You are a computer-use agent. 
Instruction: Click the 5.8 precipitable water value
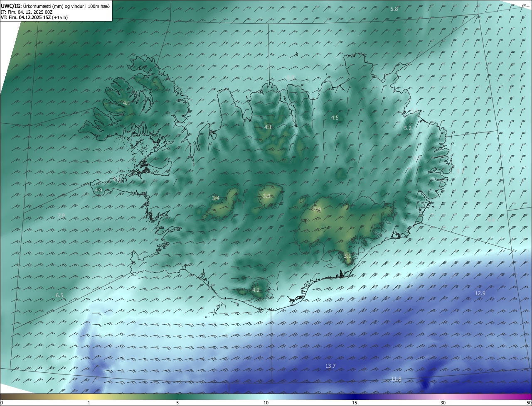394,9
